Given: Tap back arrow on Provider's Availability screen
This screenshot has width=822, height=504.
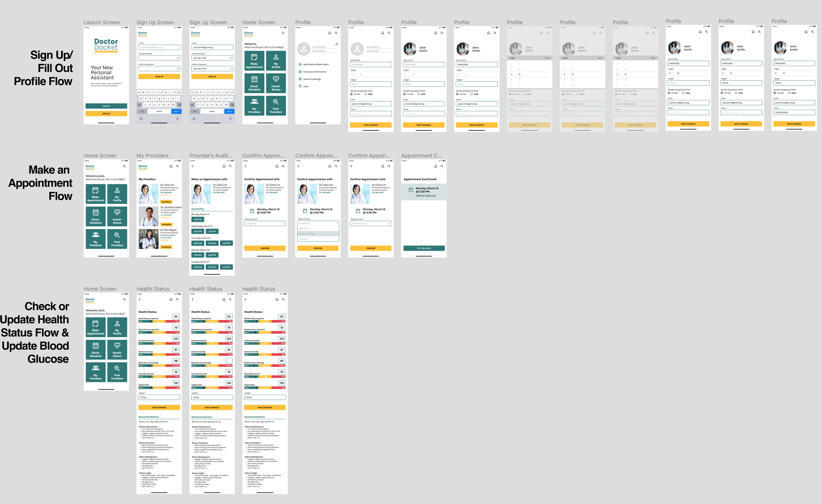Looking at the screenshot, I should point(192,166).
